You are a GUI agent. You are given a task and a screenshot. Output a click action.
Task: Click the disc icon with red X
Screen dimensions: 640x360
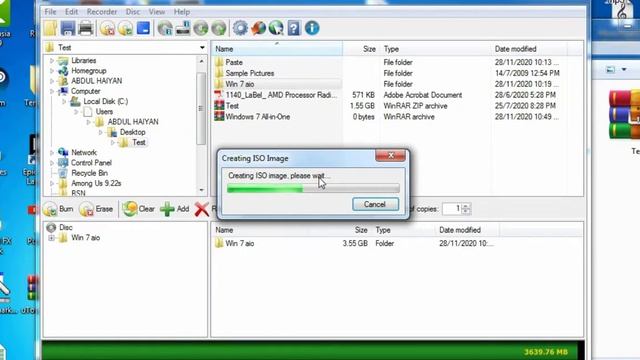107,28
